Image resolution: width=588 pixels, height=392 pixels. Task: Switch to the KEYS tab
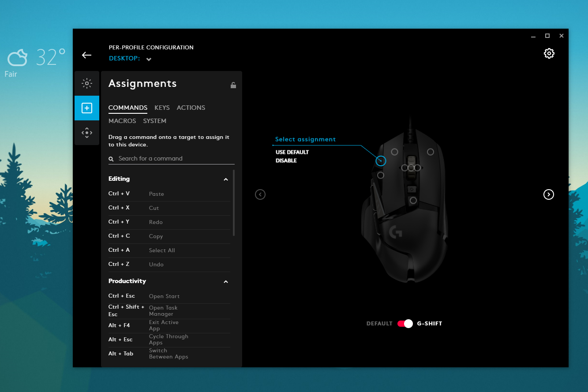(162, 108)
